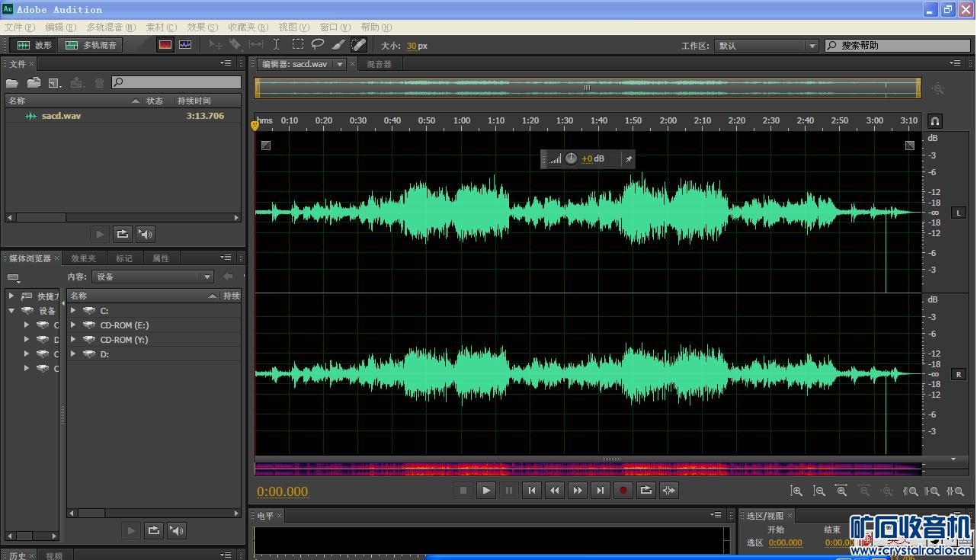This screenshot has width=977, height=560.
Task: Click the red Record button
Action: coord(623,491)
